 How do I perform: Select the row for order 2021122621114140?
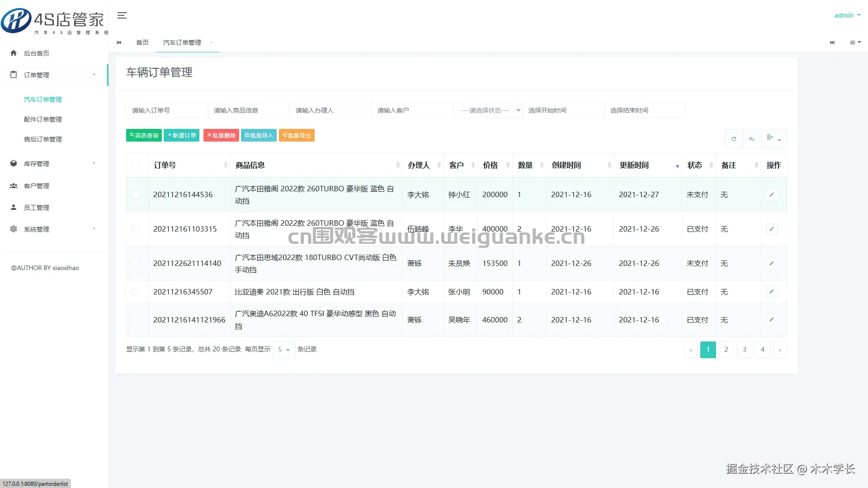[136, 263]
